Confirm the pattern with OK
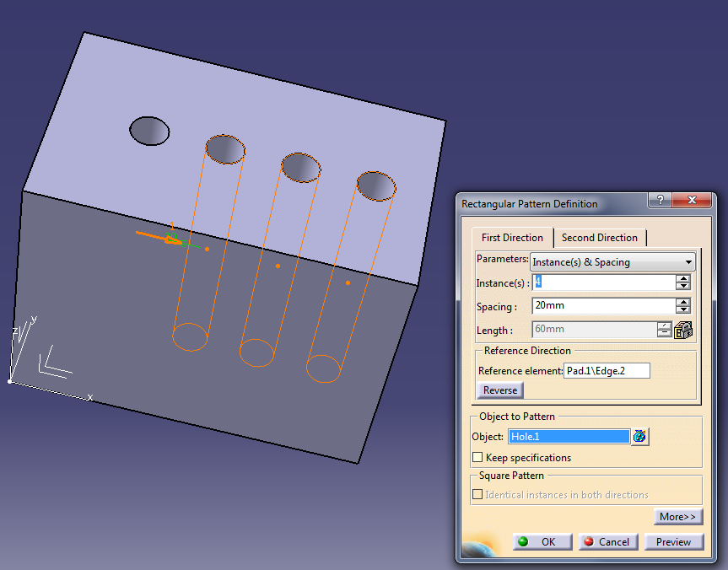The image size is (728, 570). click(x=542, y=542)
